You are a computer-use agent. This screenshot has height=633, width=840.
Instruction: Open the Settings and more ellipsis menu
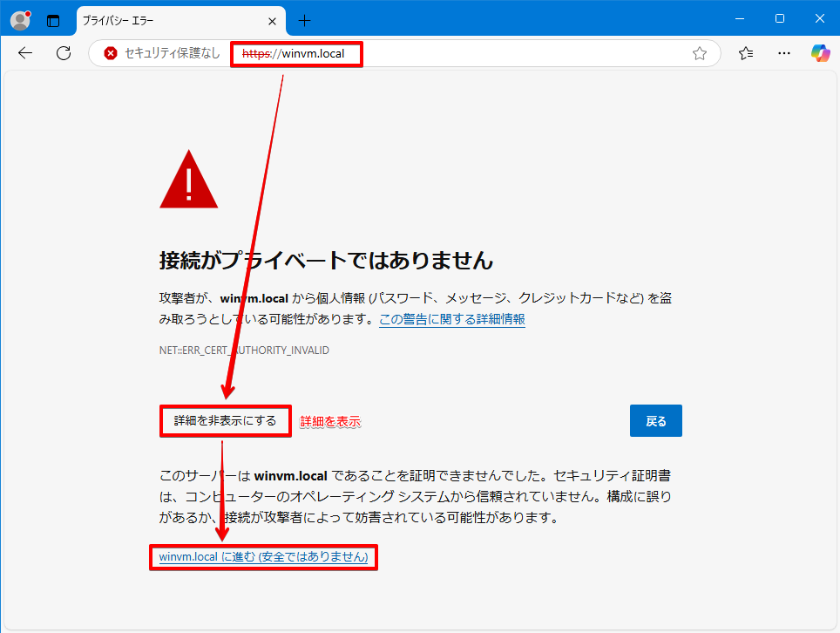pos(783,53)
